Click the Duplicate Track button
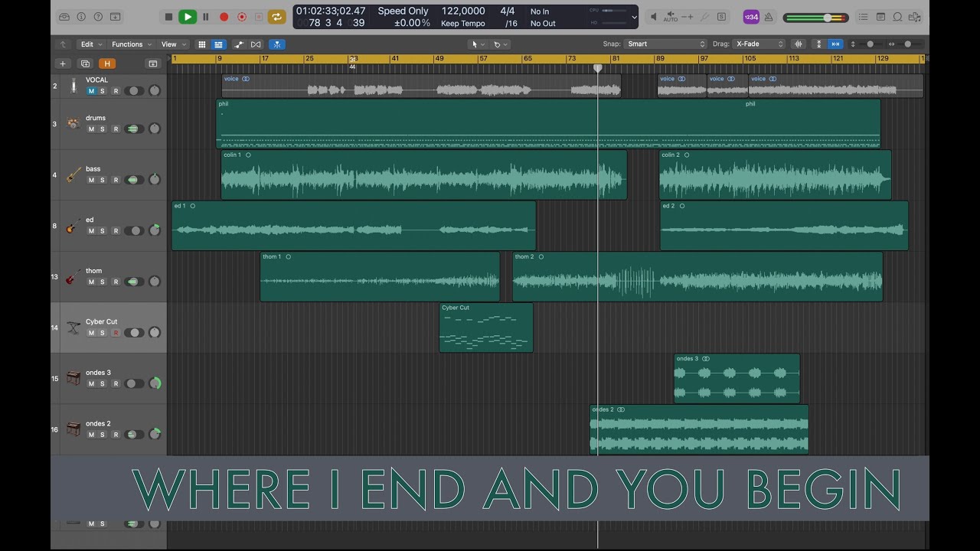 point(85,64)
